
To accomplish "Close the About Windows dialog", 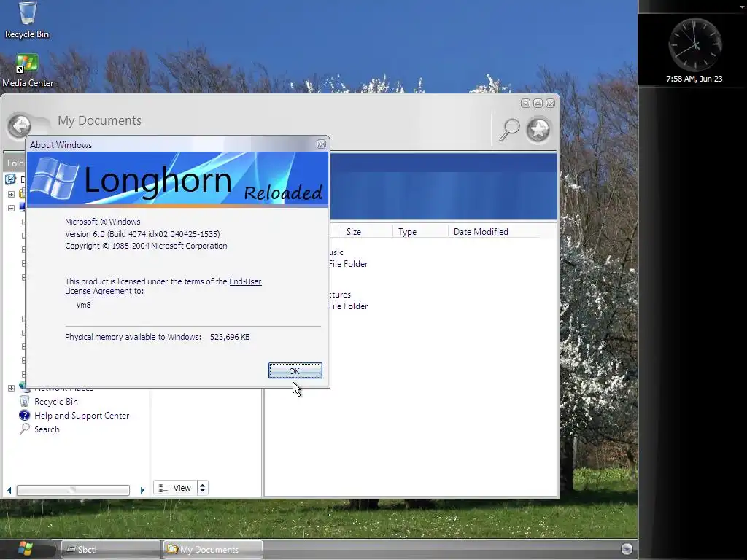I will [x=321, y=144].
